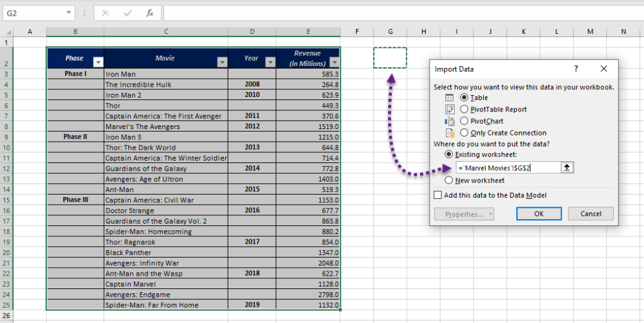Click the Doctor Strange cell
This screenshot has height=323, width=644.
click(x=166, y=210)
